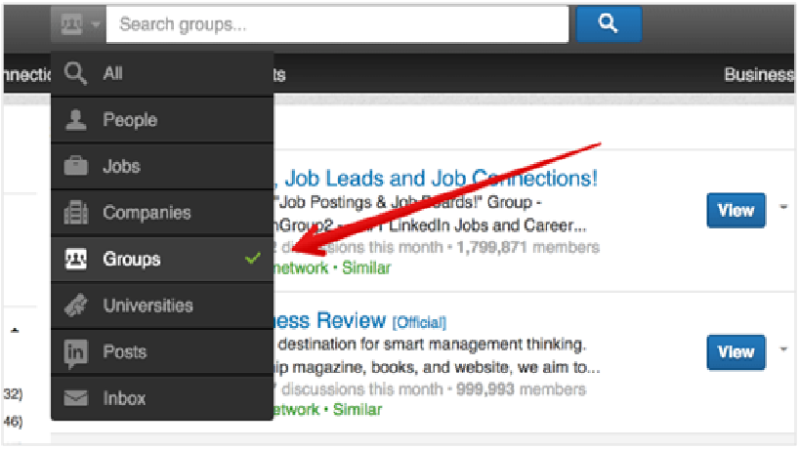This screenshot has height=449, width=800.
Task: Toggle the green checkmark beside Groups
Action: click(253, 258)
